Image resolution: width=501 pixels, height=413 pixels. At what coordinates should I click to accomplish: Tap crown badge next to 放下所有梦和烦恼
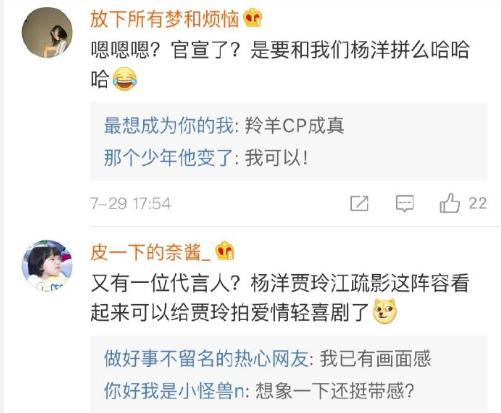click(253, 18)
